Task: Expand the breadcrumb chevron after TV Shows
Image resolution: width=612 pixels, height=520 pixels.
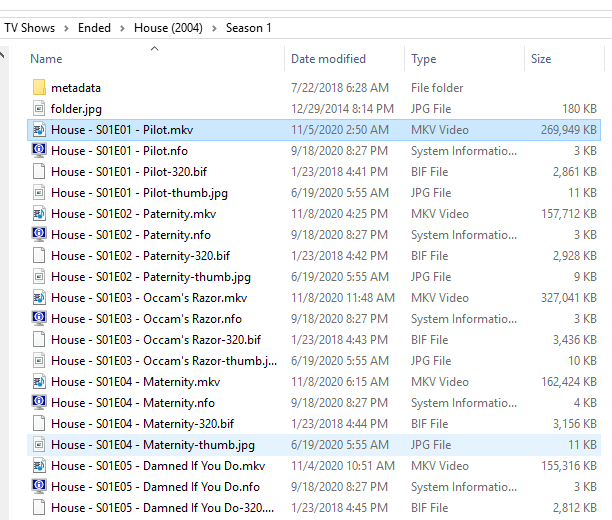Action: click(x=65, y=28)
